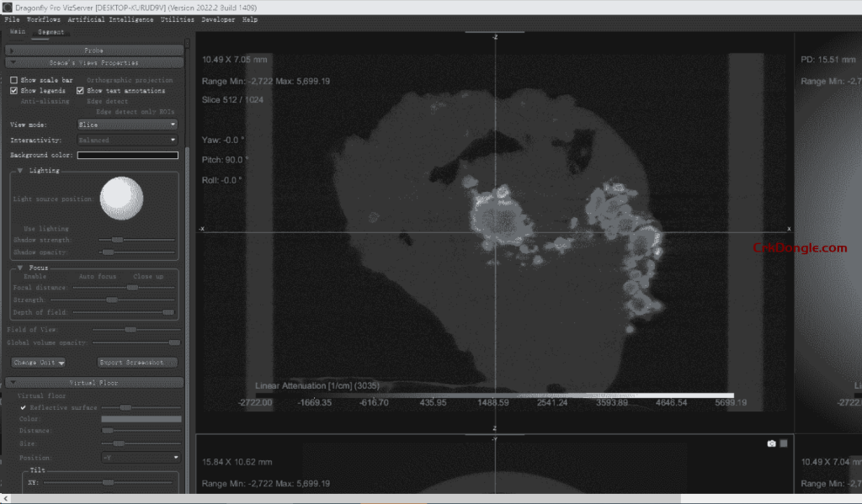Click the Change Unit button
This screenshot has height=504, width=862.
(x=39, y=363)
